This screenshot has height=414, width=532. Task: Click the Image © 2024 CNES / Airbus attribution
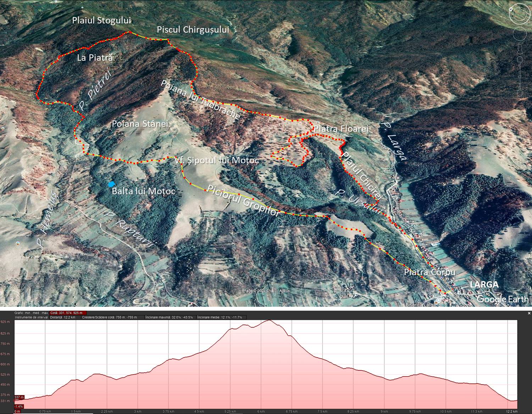[x=266, y=291]
